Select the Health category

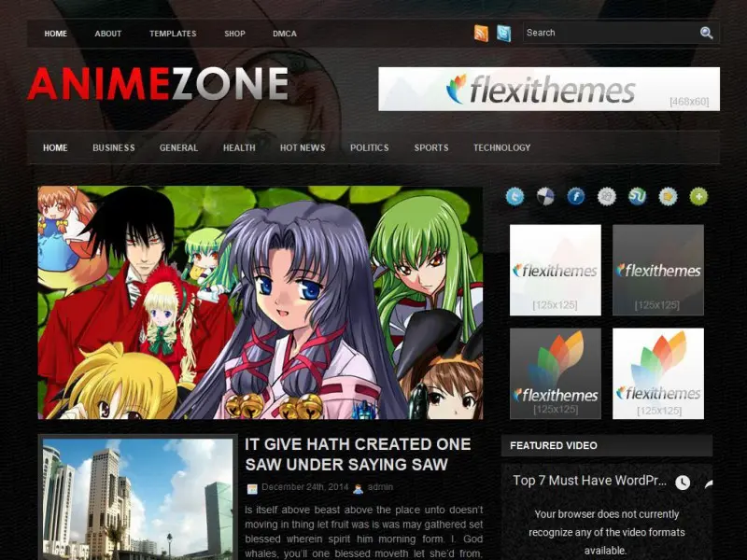coord(239,148)
